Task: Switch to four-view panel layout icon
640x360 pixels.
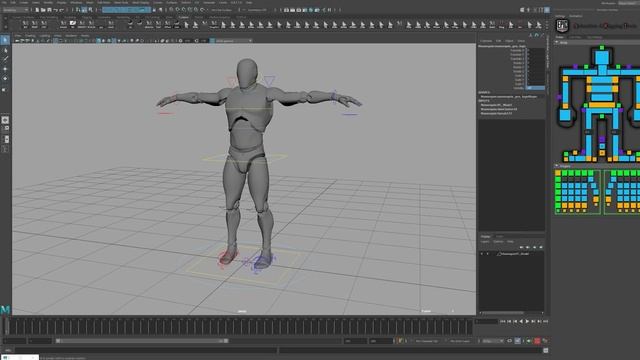Action: click(x=5, y=129)
